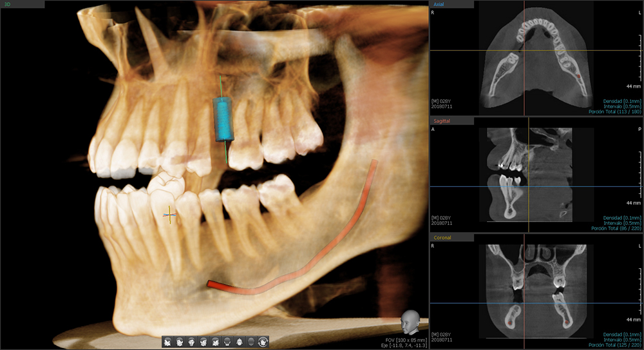Select the blue implant cylinder in 3D view
This screenshot has height=350, width=644.
click(x=223, y=119)
